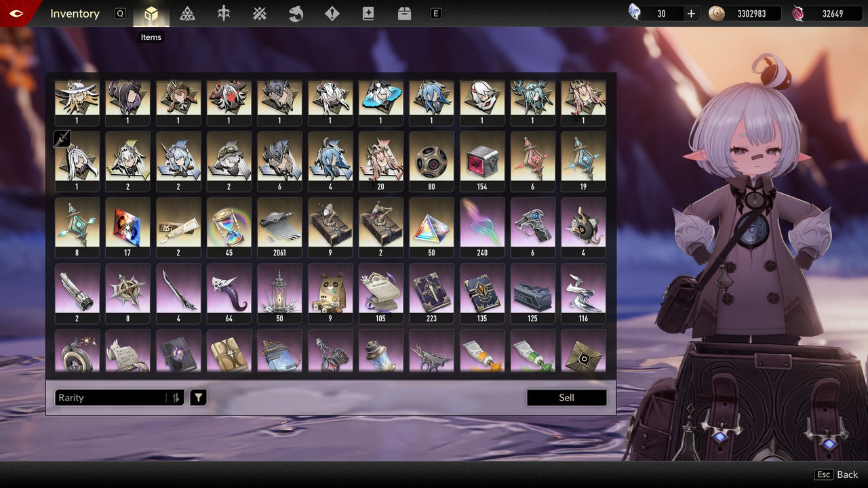The width and height of the screenshot is (868, 488).
Task: Select the silver swirl item with 116
Action: [x=583, y=293]
